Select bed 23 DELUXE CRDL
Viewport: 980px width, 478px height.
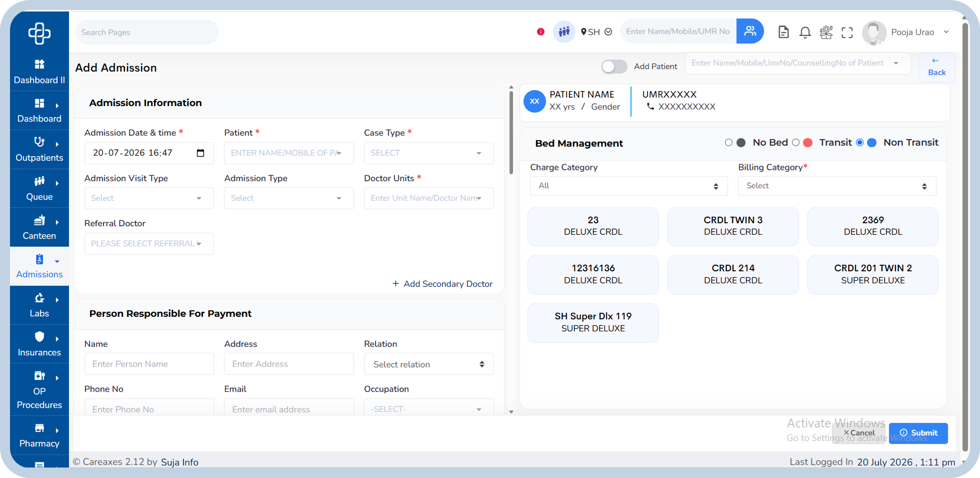point(593,226)
